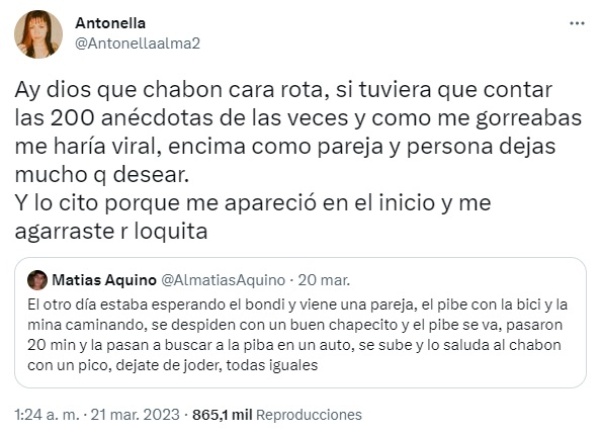Open the tweet's three-dot more options menu
The image size is (600, 435).
(576, 22)
